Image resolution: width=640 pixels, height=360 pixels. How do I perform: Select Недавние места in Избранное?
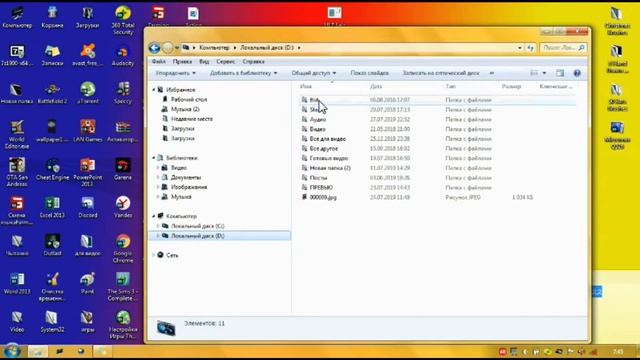(x=191, y=119)
